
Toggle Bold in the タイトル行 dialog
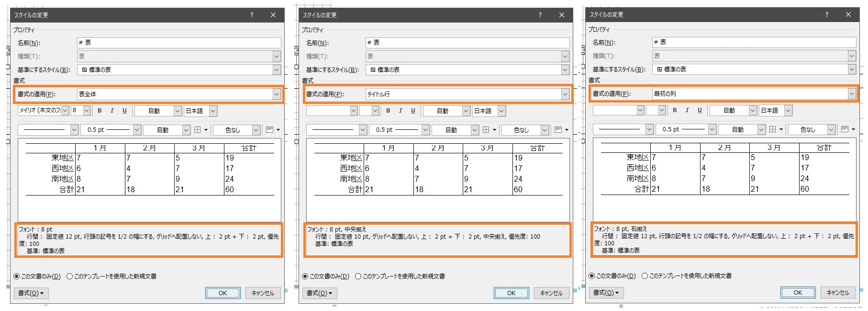[x=388, y=111]
